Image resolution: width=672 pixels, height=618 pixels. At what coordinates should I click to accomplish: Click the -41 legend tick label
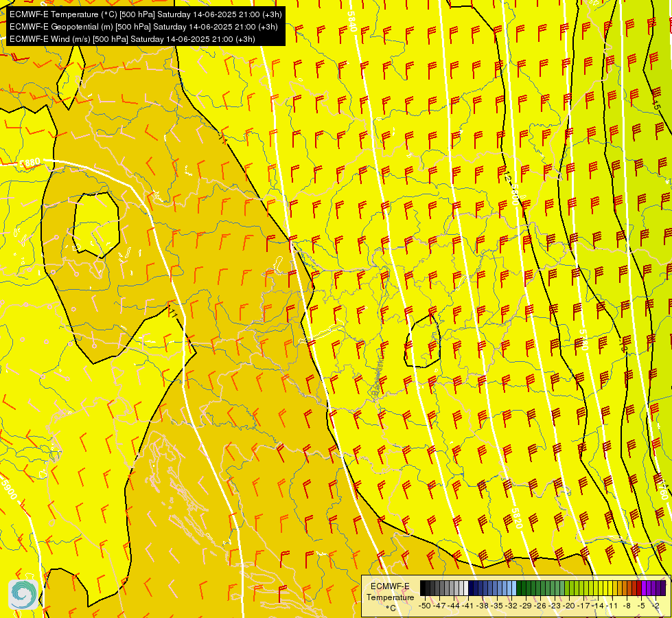pyautogui.click(x=468, y=606)
